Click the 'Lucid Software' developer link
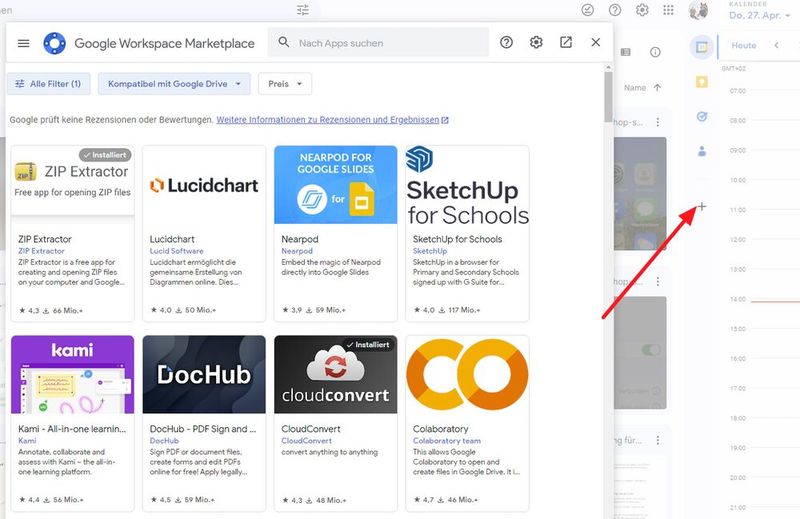 click(x=177, y=251)
